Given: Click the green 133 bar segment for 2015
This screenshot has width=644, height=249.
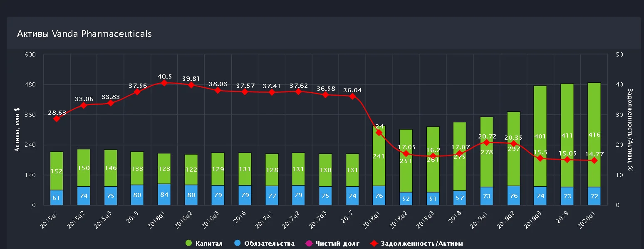Looking at the screenshot, I should tap(137, 168).
